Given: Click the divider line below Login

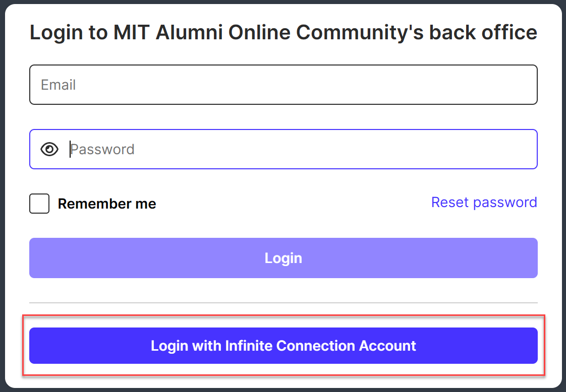Looking at the screenshot, I should [x=283, y=303].
